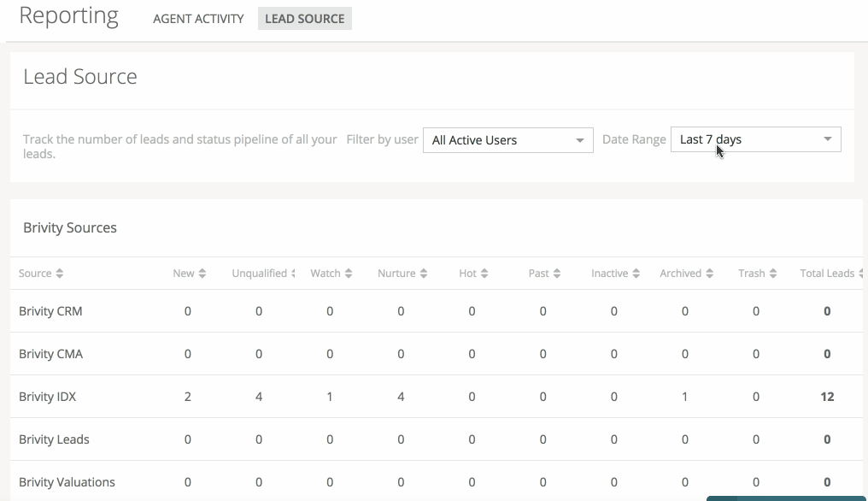Screen dimensions: 868x501
Task: Sort by Hot column sort icon
Action: [484, 274]
